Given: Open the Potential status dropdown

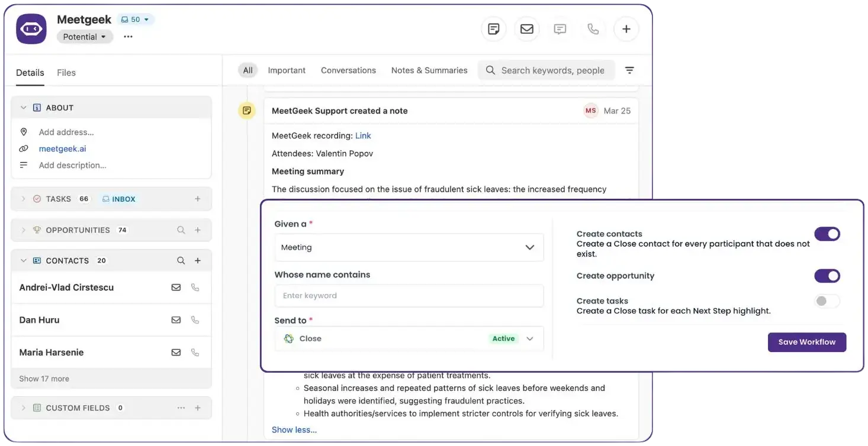Looking at the screenshot, I should (x=85, y=37).
